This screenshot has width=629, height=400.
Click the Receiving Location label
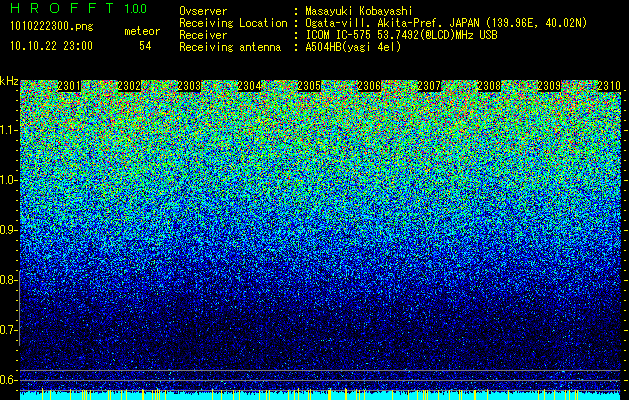(x=233, y=23)
